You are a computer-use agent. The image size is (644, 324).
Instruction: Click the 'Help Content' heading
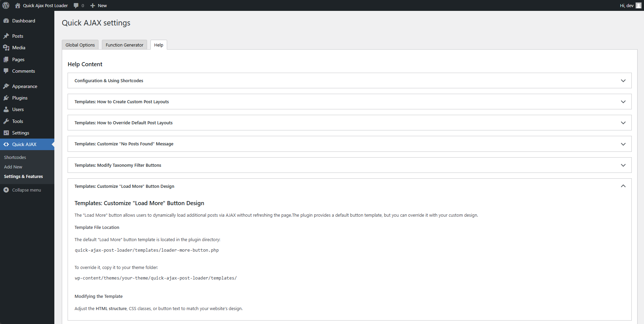(x=85, y=64)
